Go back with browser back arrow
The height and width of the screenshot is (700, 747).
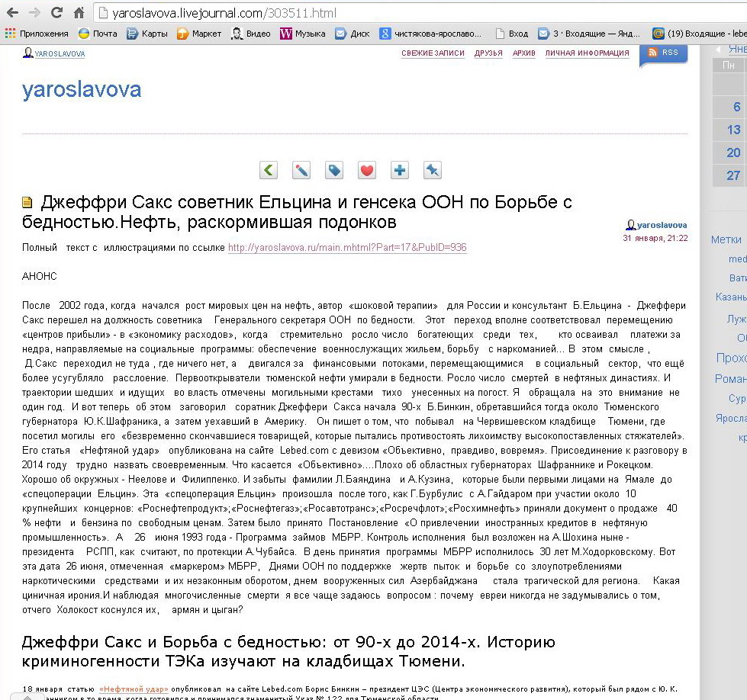tap(12, 13)
